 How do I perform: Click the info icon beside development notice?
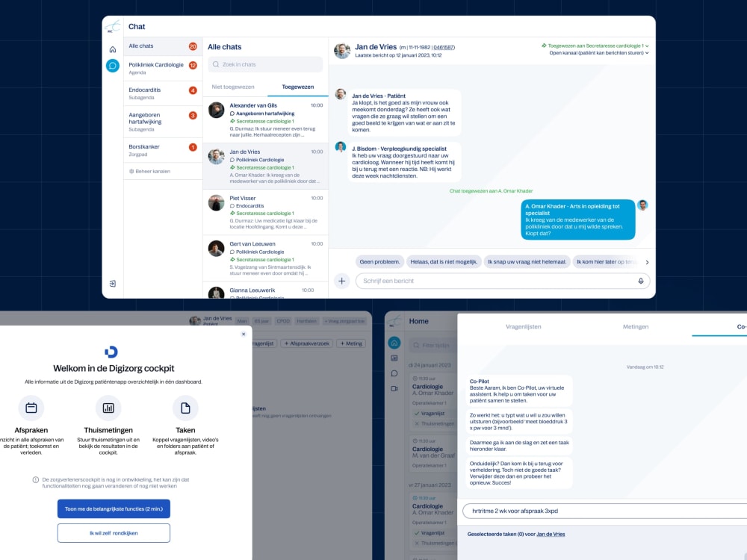click(36, 479)
